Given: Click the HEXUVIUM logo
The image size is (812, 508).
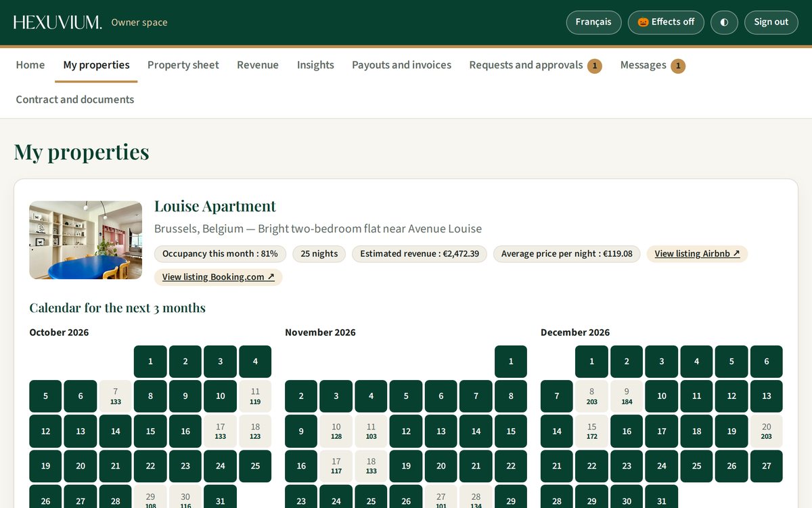Looking at the screenshot, I should [58, 22].
